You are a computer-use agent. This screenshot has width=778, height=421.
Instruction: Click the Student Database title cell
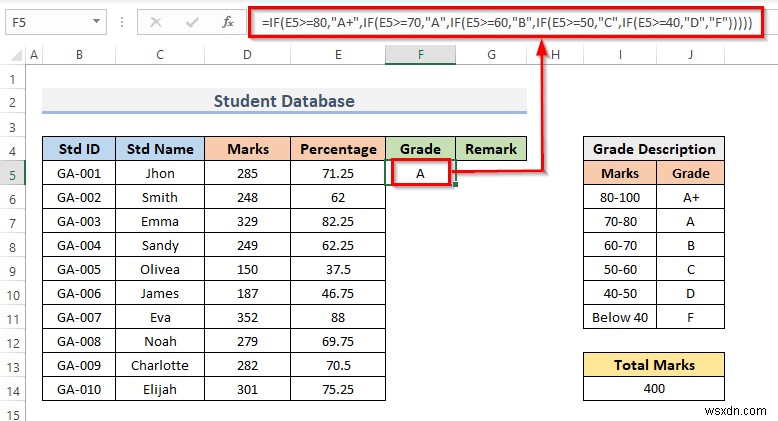pos(284,101)
